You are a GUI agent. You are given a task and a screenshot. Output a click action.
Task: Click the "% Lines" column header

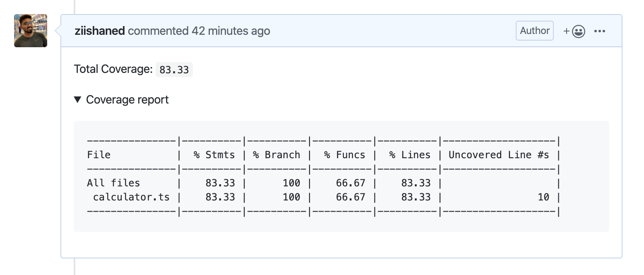[410, 155]
